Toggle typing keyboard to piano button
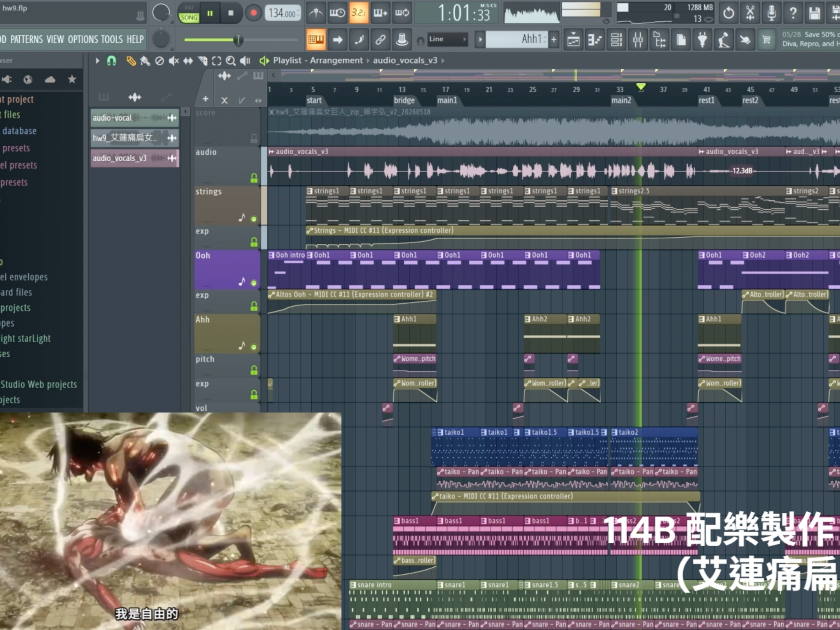The width and height of the screenshot is (840, 630). 316,40
